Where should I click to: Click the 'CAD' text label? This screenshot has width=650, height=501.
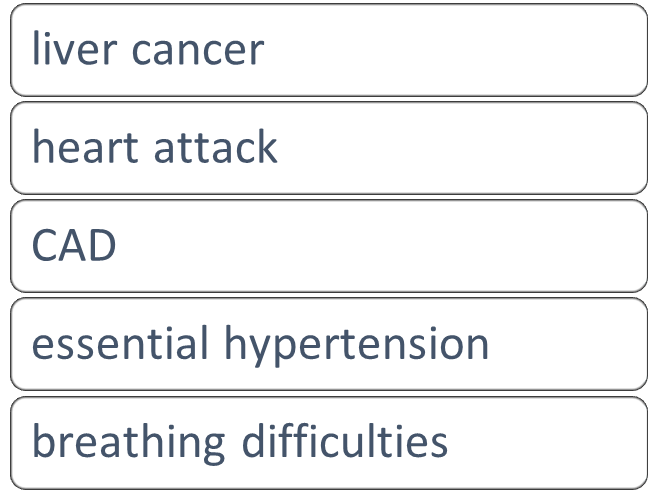pos(74,246)
